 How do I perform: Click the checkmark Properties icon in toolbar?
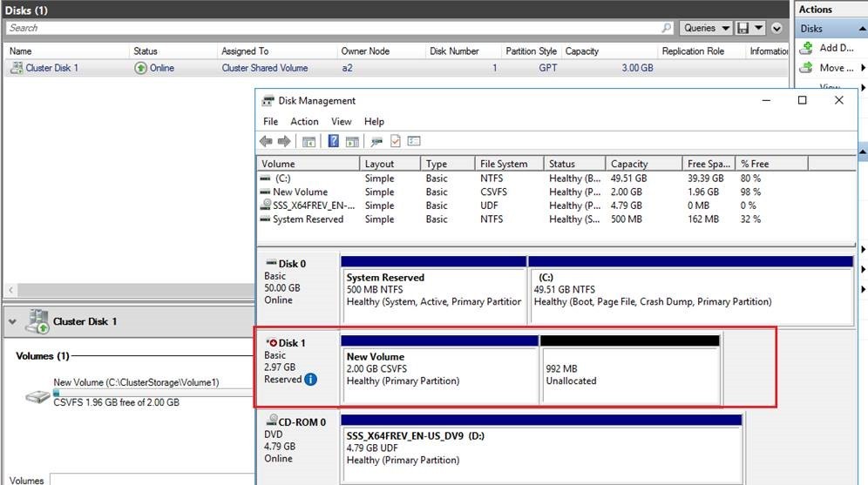(x=395, y=142)
